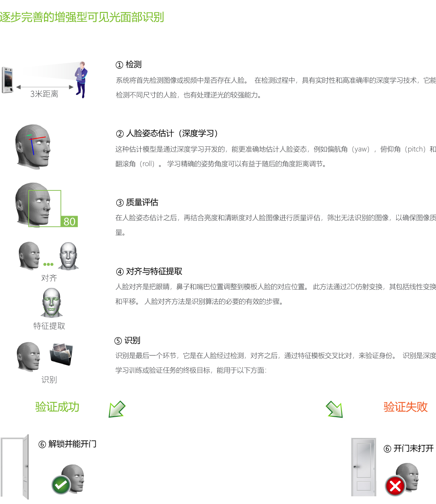Viewport: 436px width, 504px height.
Task: Click the green 80 quality score badge
Action: pyautogui.click(x=69, y=222)
